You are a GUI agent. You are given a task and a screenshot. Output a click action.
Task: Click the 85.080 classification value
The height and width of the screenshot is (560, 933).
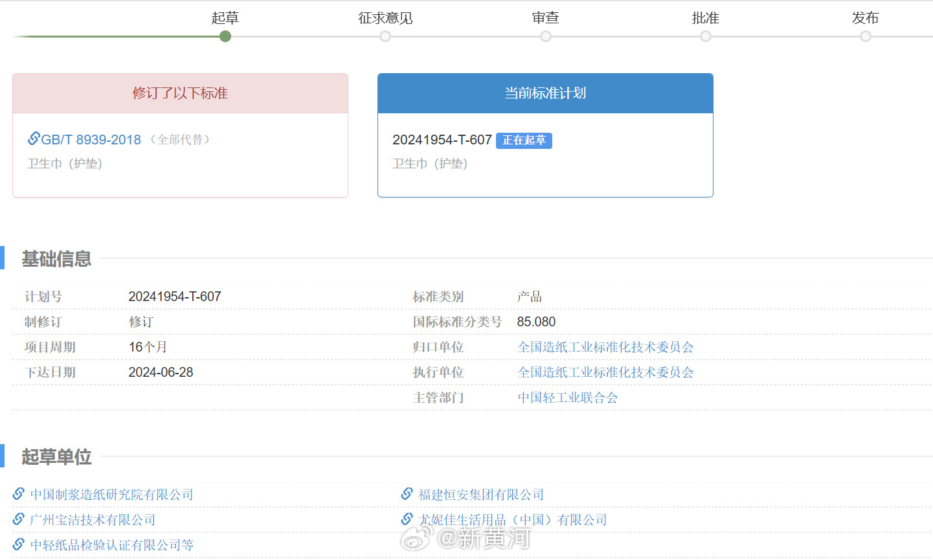536,322
